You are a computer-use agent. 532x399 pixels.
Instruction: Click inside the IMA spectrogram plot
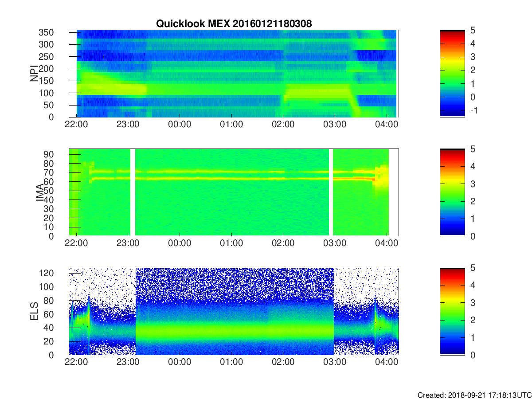coord(234,192)
